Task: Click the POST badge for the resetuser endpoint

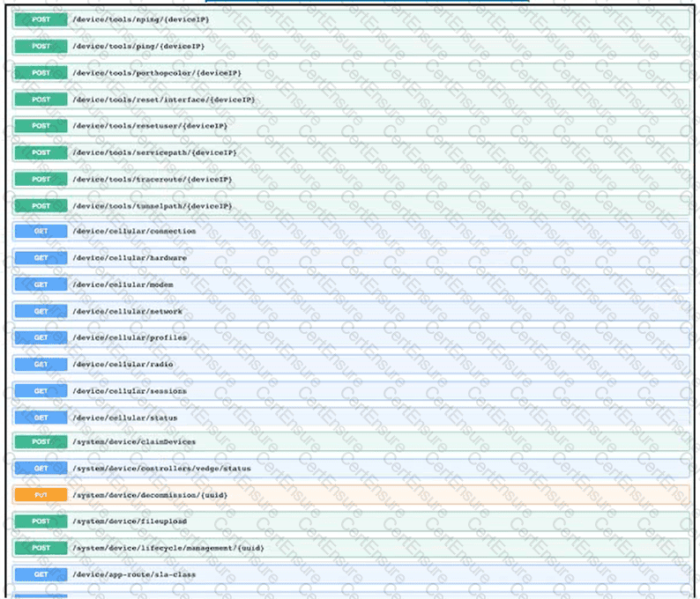Action: 41,126
